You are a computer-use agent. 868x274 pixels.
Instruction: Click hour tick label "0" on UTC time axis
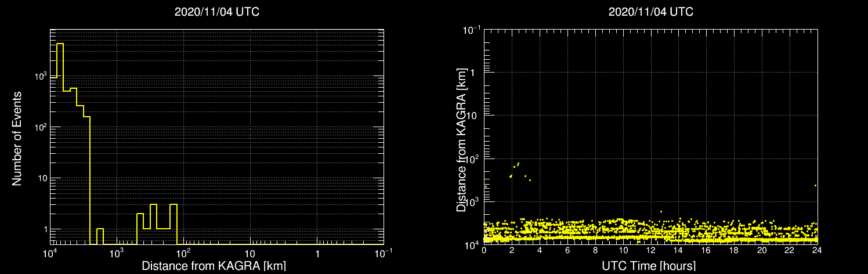pyautogui.click(x=484, y=251)
